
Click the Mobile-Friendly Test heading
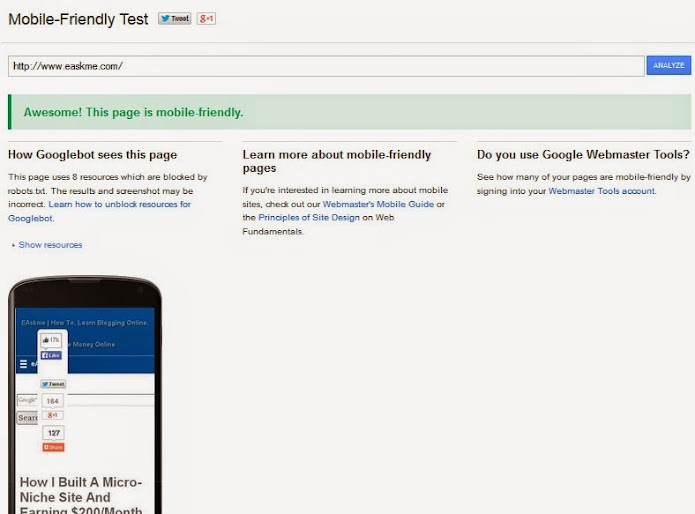[78, 19]
